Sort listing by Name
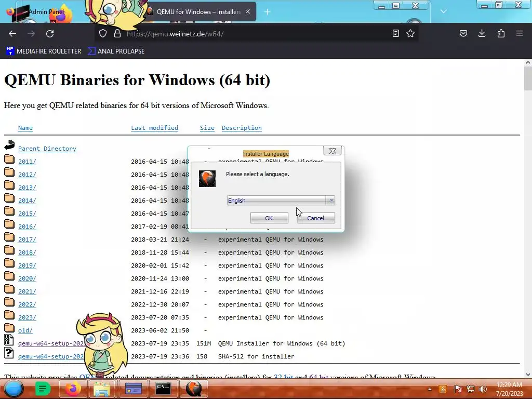The image size is (532, 399). pos(25,128)
